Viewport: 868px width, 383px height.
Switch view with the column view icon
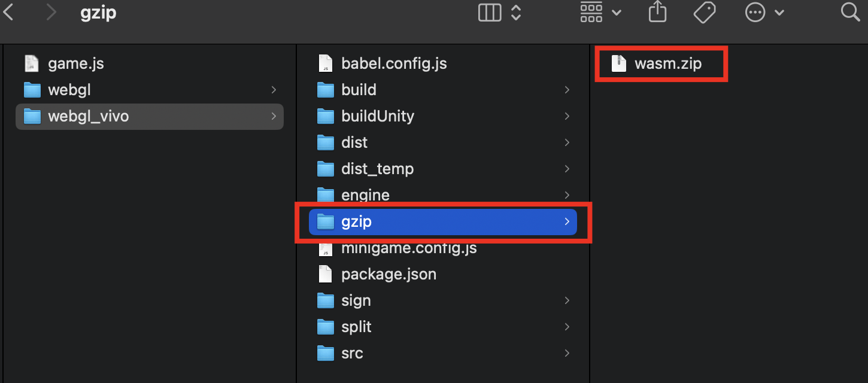click(490, 13)
